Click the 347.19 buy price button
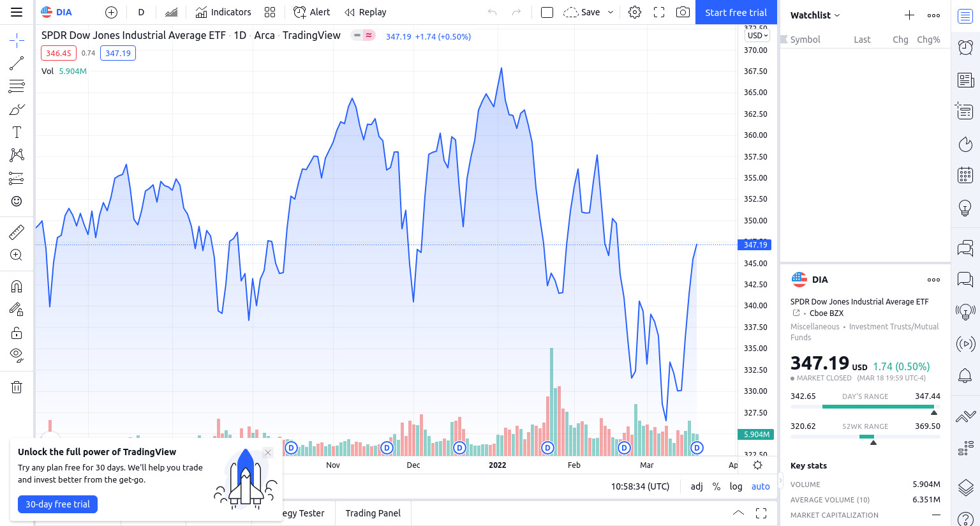This screenshot has width=980, height=526. point(118,53)
